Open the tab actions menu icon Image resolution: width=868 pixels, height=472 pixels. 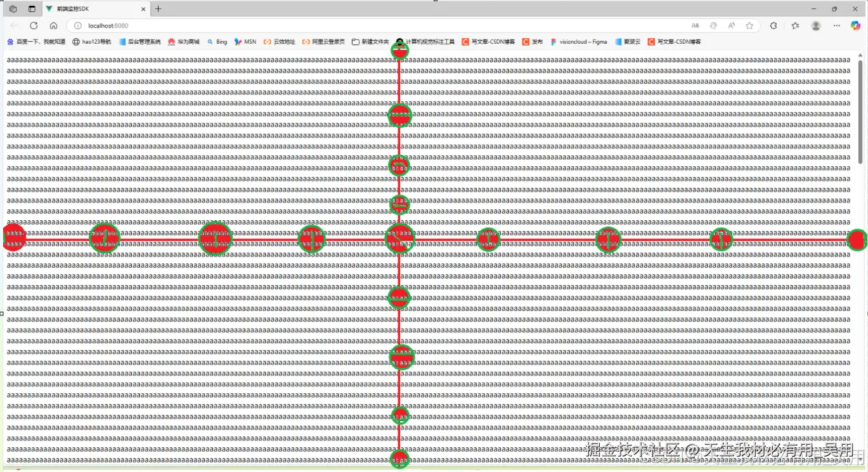click(x=32, y=9)
